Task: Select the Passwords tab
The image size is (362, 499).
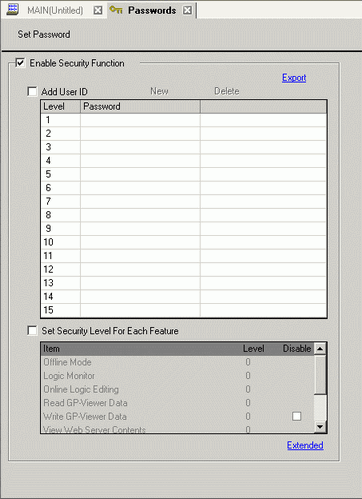Action: [152, 10]
